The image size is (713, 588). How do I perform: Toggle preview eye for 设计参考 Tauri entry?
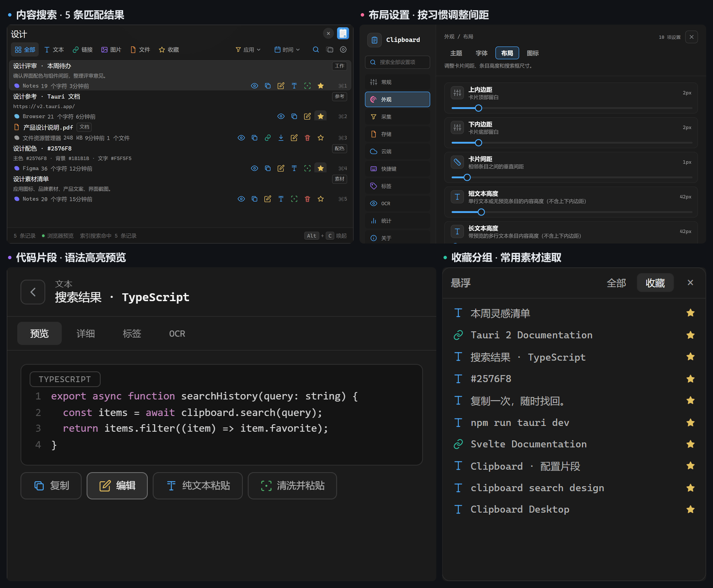coord(281,116)
